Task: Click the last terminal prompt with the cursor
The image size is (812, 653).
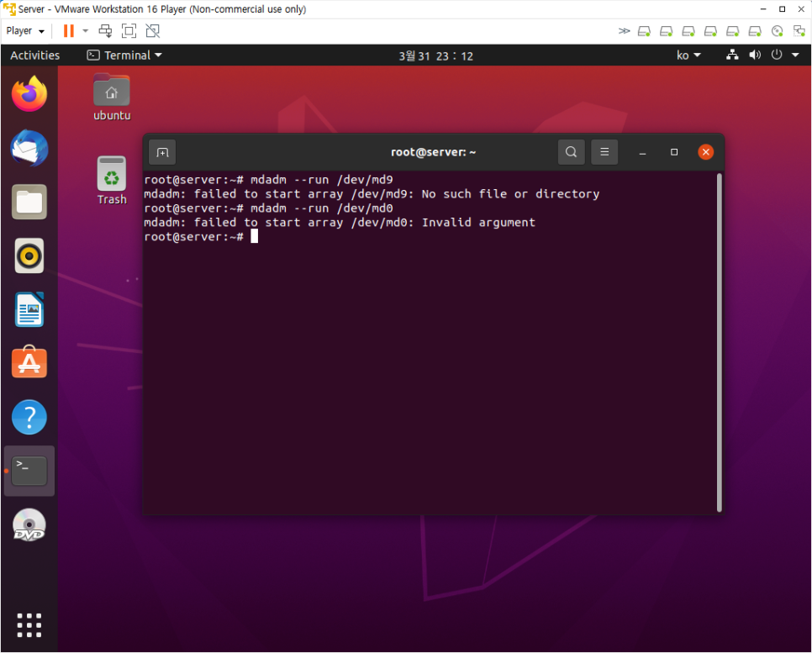Action: [x=201, y=237]
